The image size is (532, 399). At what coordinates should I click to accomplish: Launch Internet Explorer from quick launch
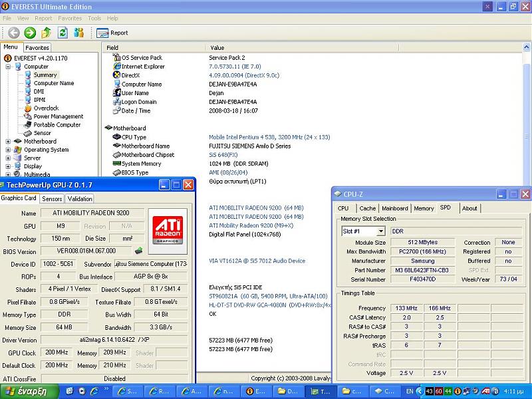94,391
